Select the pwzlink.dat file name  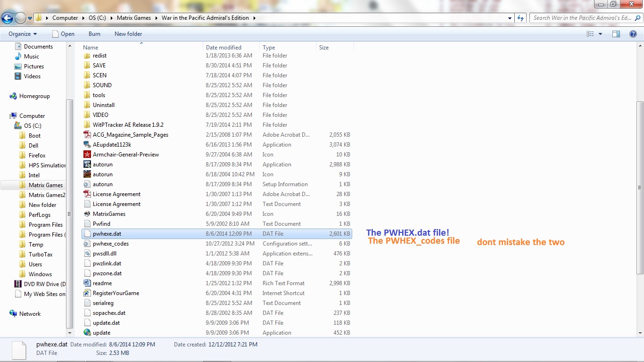[107, 263]
